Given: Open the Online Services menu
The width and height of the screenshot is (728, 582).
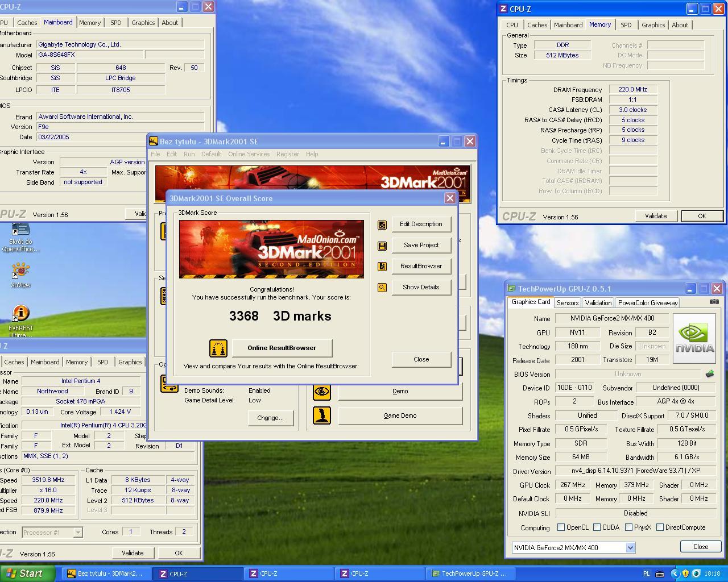Looking at the screenshot, I should (249, 154).
